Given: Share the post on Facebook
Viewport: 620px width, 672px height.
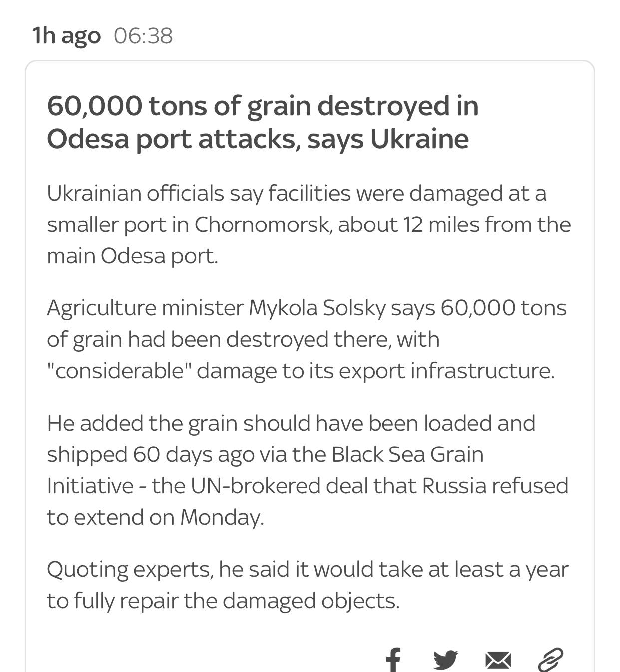Looking at the screenshot, I should click(393, 660).
